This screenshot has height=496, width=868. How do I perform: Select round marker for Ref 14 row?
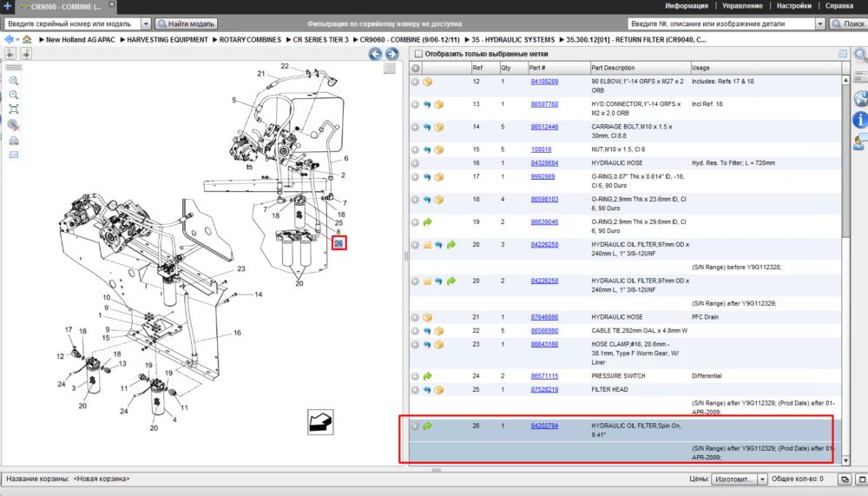point(415,127)
